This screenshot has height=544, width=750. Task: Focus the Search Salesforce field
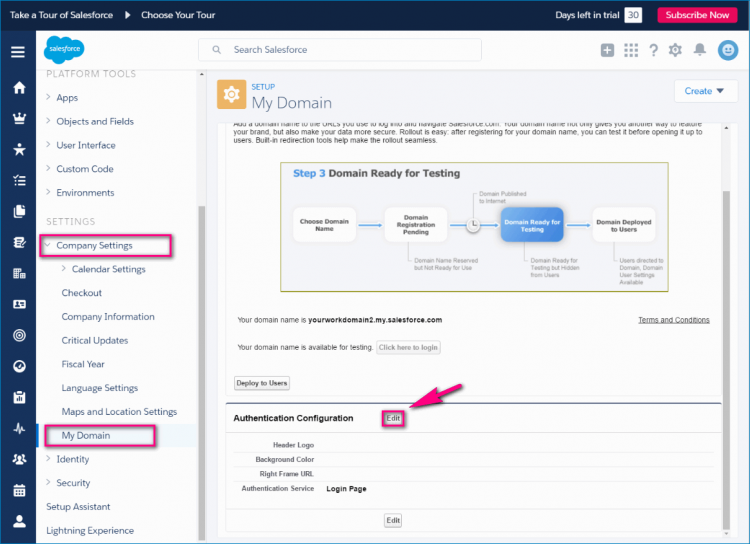pos(340,49)
